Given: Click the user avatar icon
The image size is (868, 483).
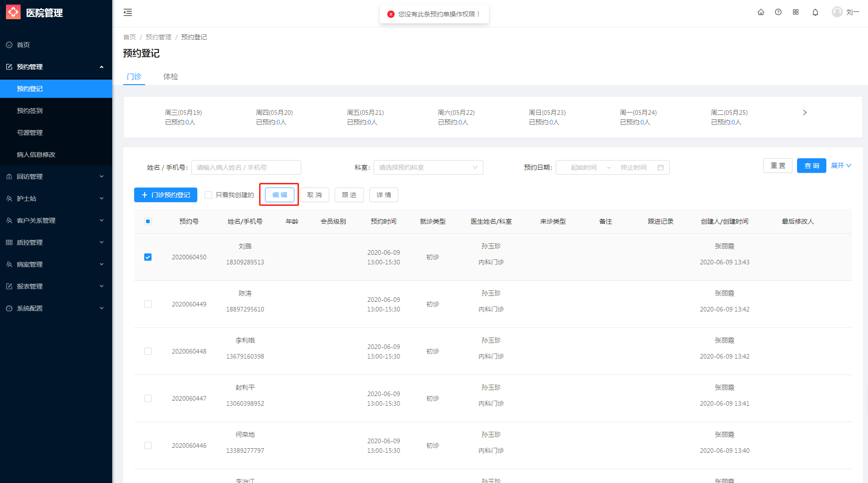Looking at the screenshot, I should click(837, 12).
